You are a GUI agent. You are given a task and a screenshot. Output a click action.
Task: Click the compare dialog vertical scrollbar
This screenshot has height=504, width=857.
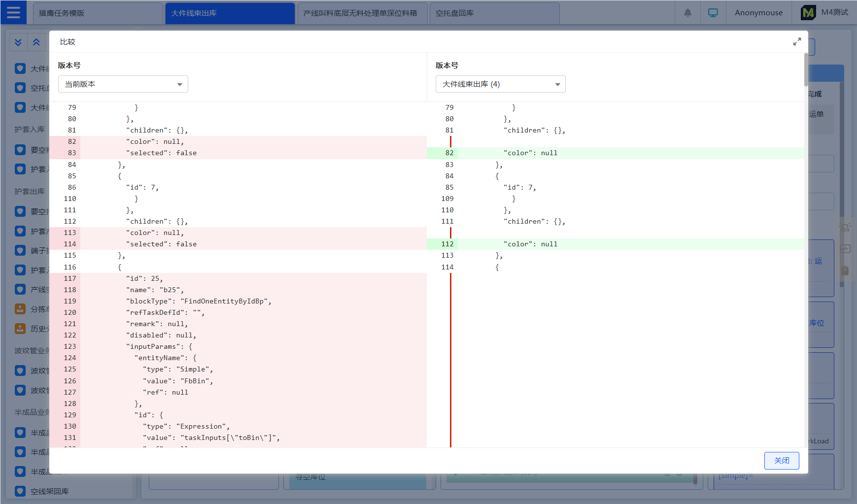[x=806, y=69]
